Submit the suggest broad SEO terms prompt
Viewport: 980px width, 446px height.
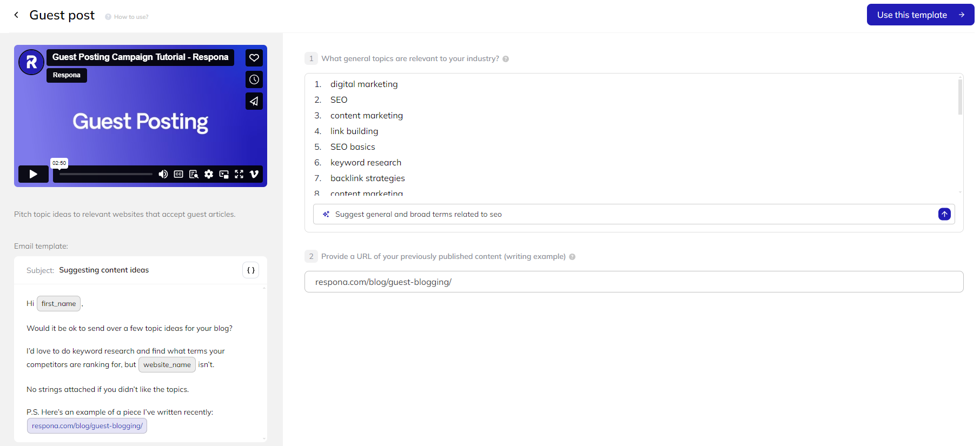tap(944, 214)
